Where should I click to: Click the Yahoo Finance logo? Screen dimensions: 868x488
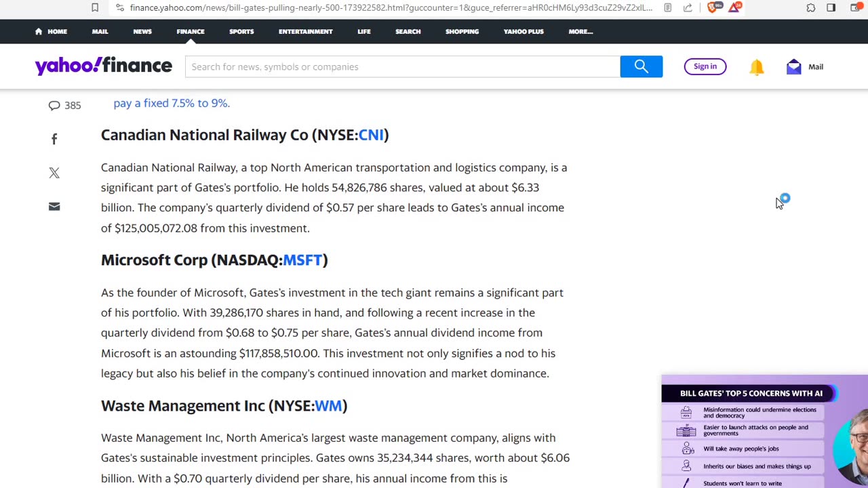pos(103,66)
